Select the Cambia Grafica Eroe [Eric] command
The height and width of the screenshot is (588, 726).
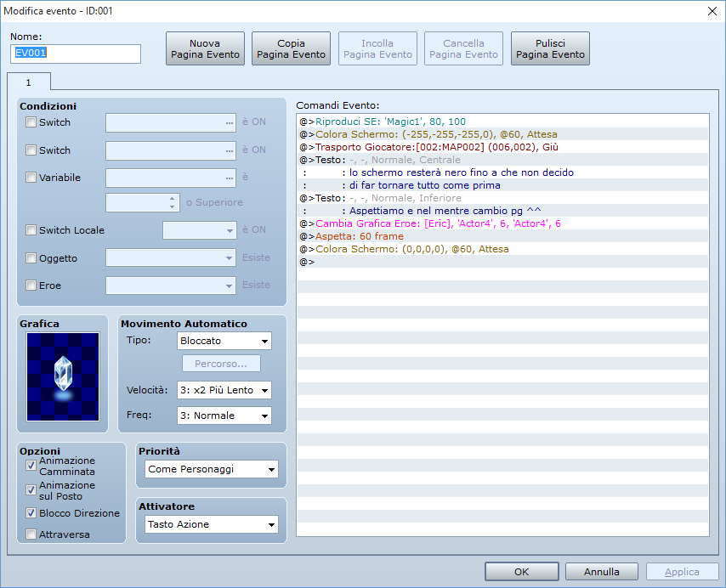502,223
